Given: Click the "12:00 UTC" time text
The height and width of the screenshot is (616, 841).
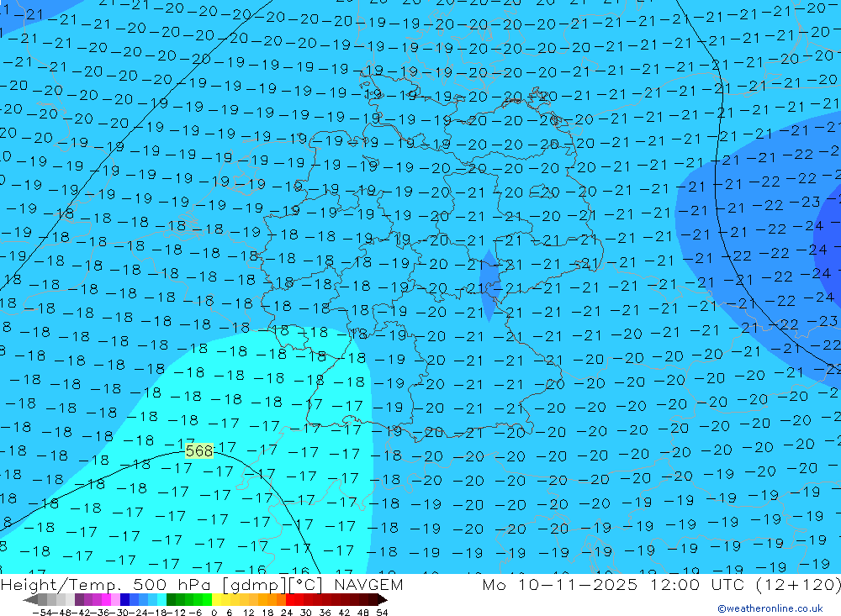Looking at the screenshot, I should tap(700, 584).
